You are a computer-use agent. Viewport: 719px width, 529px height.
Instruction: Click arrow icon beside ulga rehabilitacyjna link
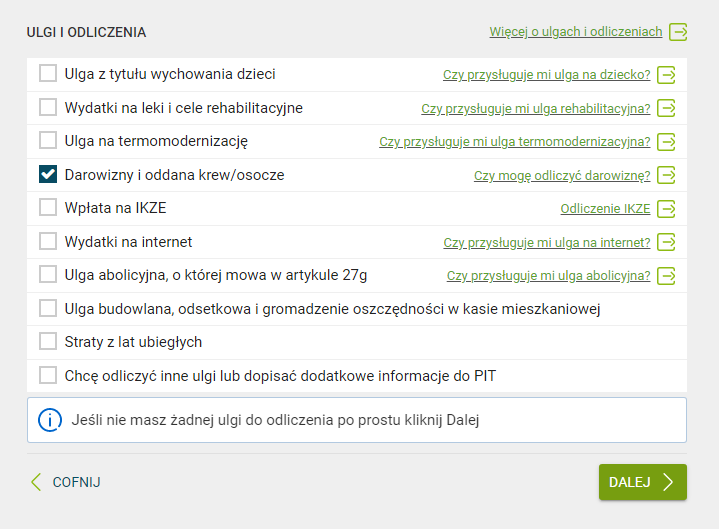tap(666, 108)
